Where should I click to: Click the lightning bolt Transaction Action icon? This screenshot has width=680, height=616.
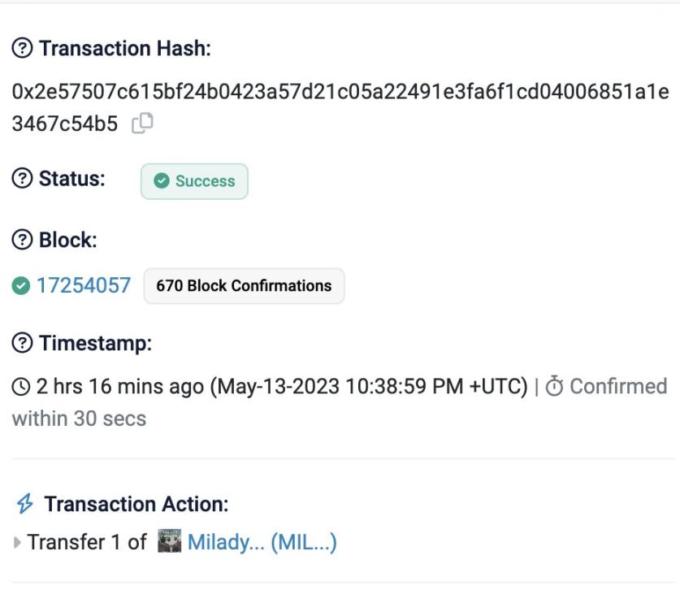click(25, 504)
